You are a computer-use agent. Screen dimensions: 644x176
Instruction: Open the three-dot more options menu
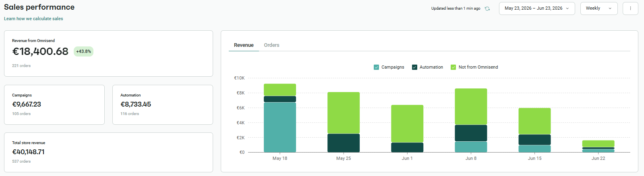[630, 8]
